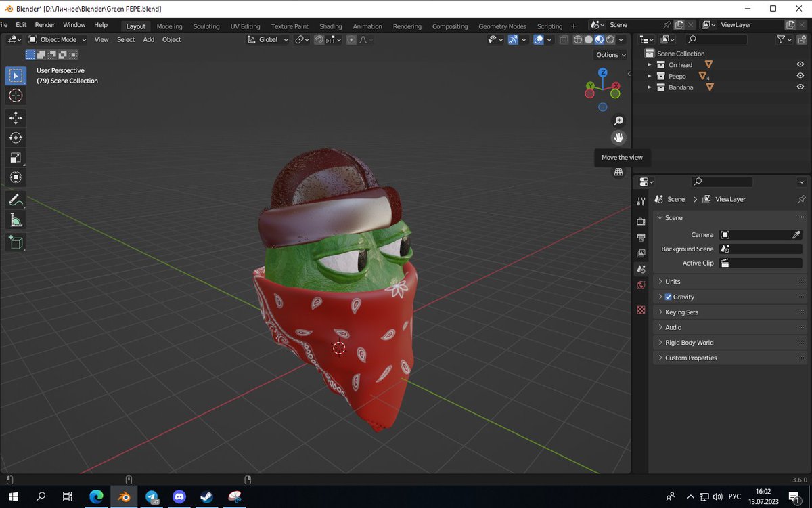
Task: Select the Transform tool
Action: (x=16, y=177)
